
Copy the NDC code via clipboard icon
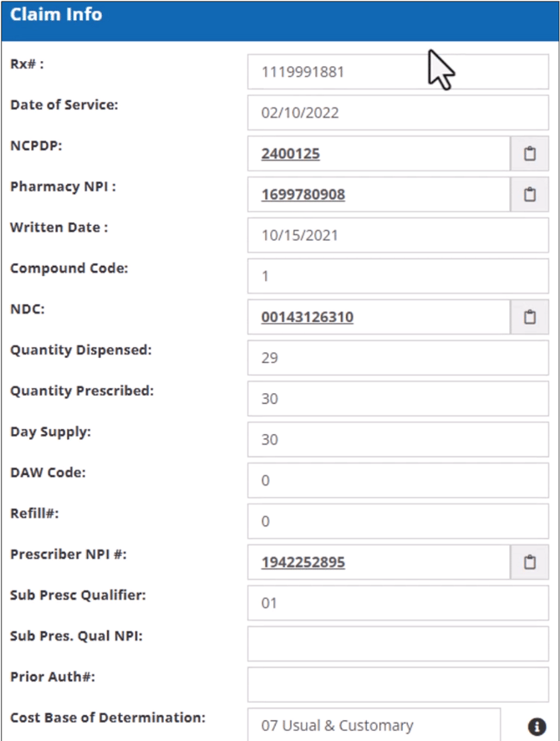[529, 317]
